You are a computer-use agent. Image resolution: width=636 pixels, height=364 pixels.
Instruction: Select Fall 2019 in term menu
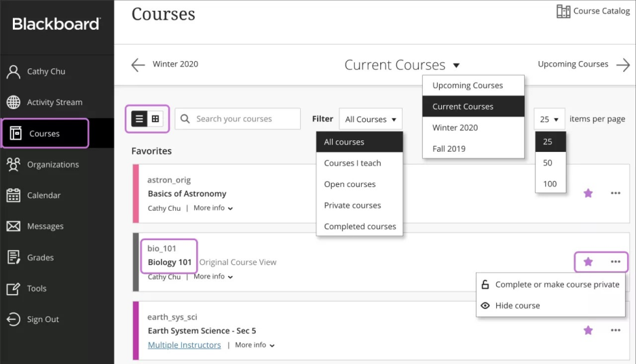(x=473, y=148)
